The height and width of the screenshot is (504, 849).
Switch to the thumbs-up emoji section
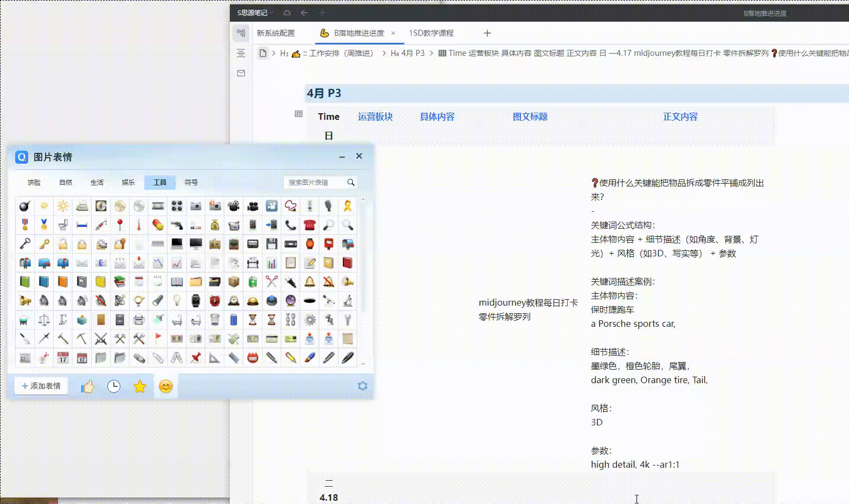coord(87,386)
